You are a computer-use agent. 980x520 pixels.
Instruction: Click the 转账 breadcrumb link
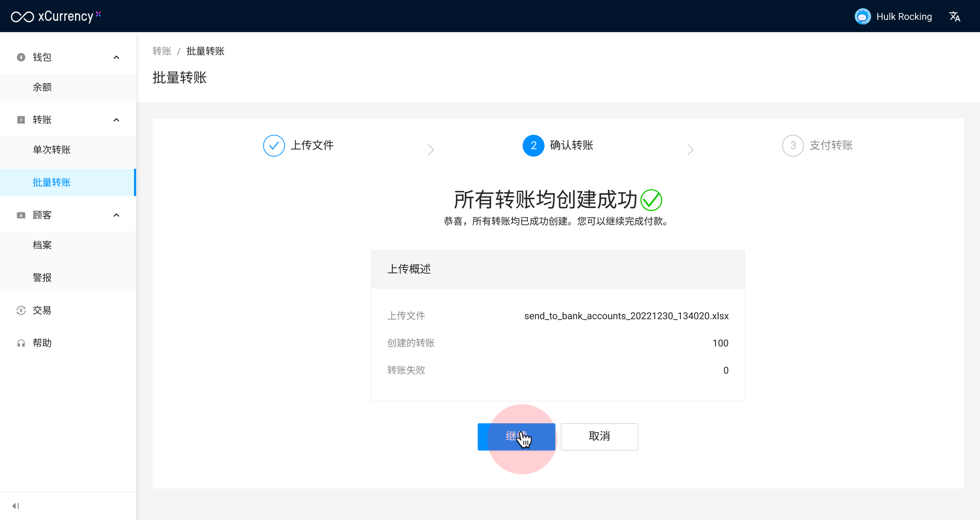click(162, 51)
